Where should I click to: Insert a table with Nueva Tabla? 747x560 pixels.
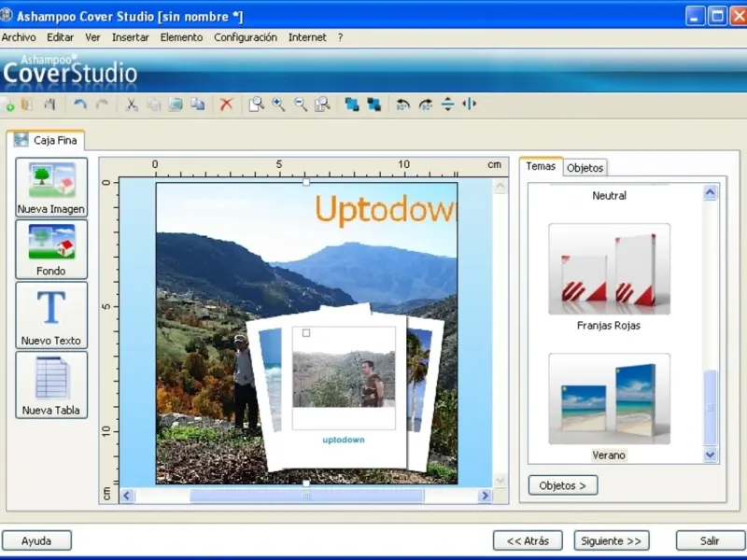pos(51,385)
